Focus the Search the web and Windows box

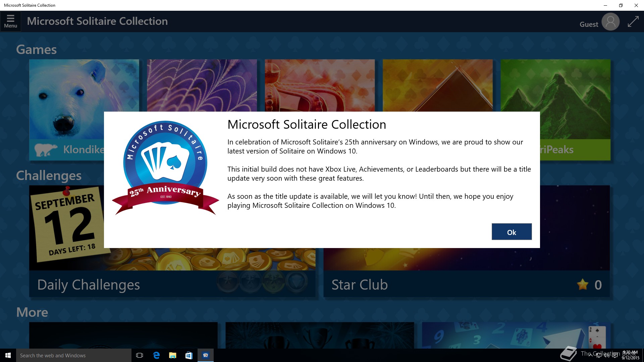tap(74, 355)
